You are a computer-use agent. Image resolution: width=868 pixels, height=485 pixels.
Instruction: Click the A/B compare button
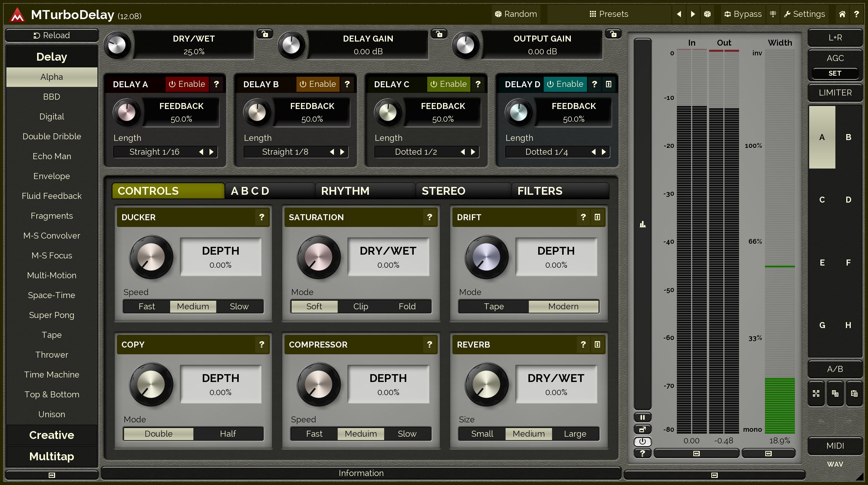point(835,369)
